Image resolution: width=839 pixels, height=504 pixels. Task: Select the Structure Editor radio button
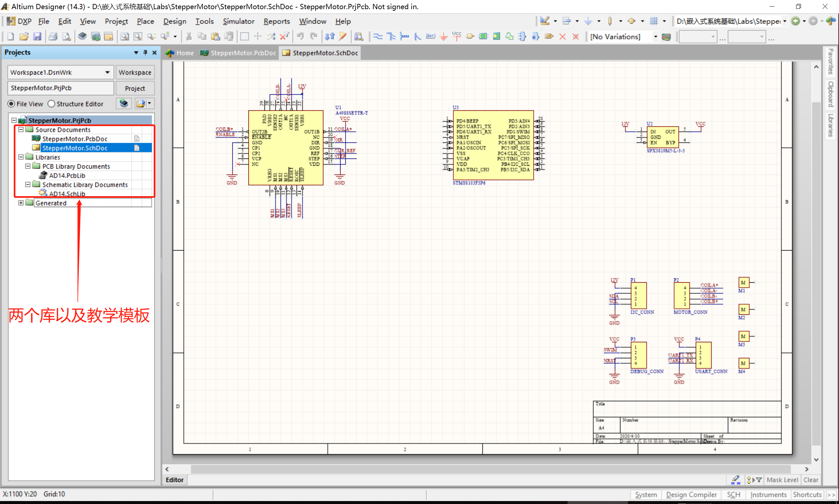coord(51,104)
